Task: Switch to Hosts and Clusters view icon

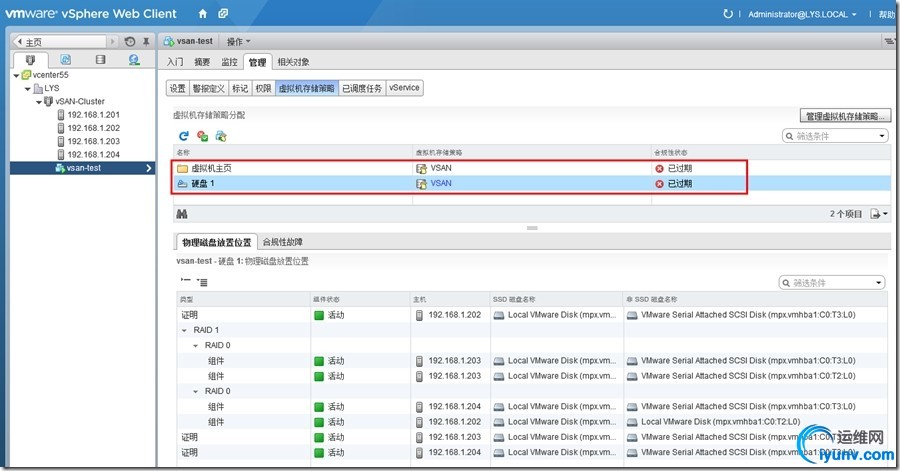Action: point(30,60)
